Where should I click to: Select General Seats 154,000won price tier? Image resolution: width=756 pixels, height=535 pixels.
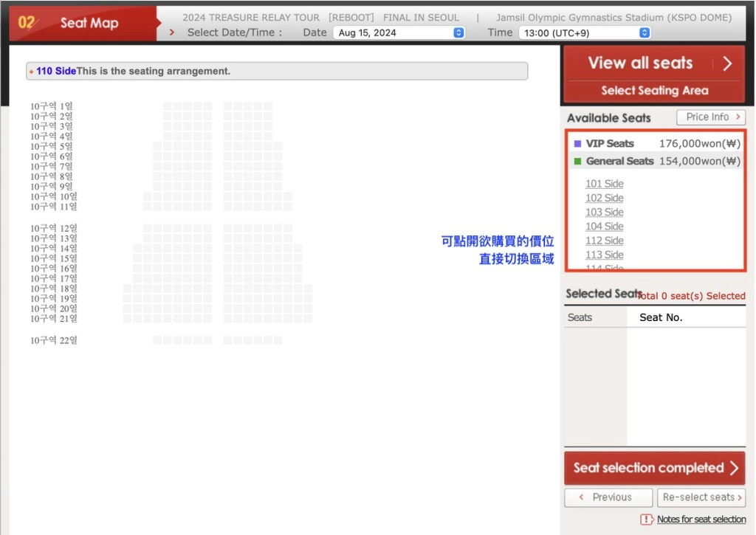pos(657,162)
